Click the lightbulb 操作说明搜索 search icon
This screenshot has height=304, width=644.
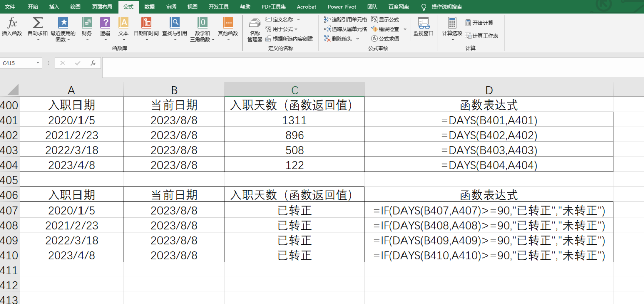pos(424,7)
